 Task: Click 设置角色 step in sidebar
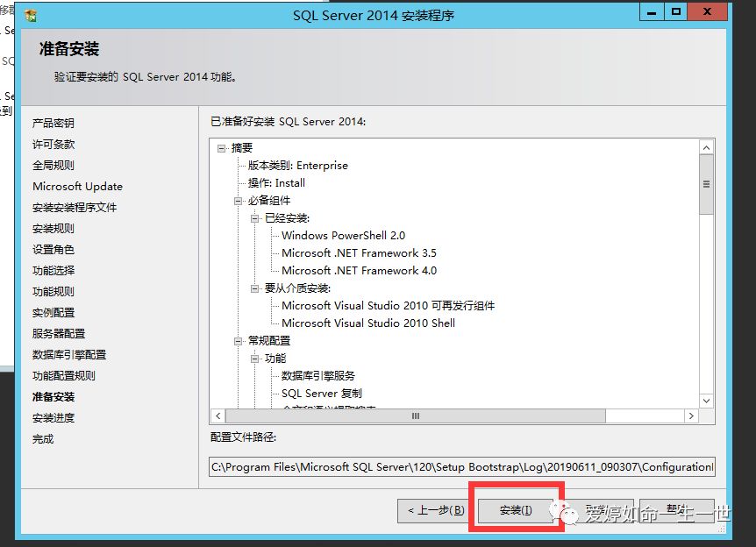pos(53,250)
